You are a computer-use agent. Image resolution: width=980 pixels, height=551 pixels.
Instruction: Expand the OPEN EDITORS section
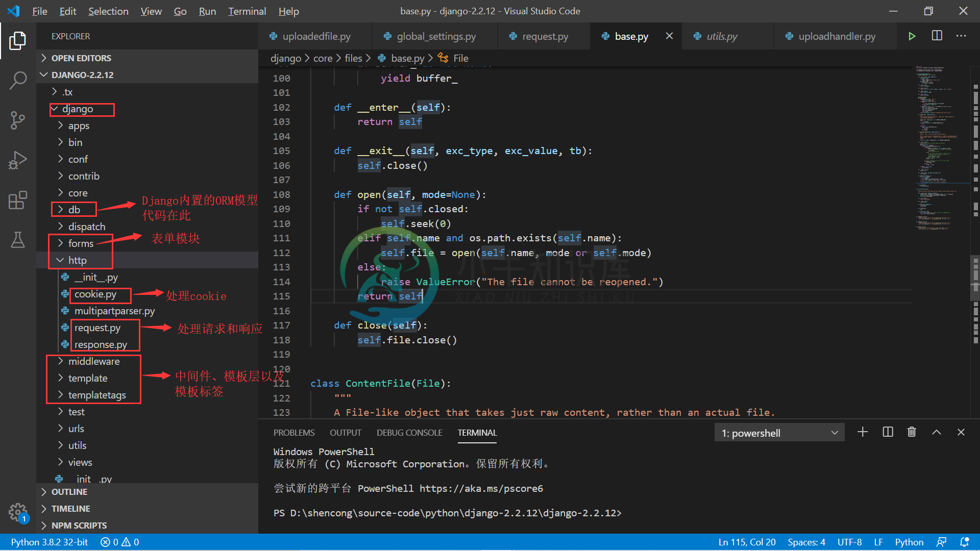pyautogui.click(x=147, y=58)
